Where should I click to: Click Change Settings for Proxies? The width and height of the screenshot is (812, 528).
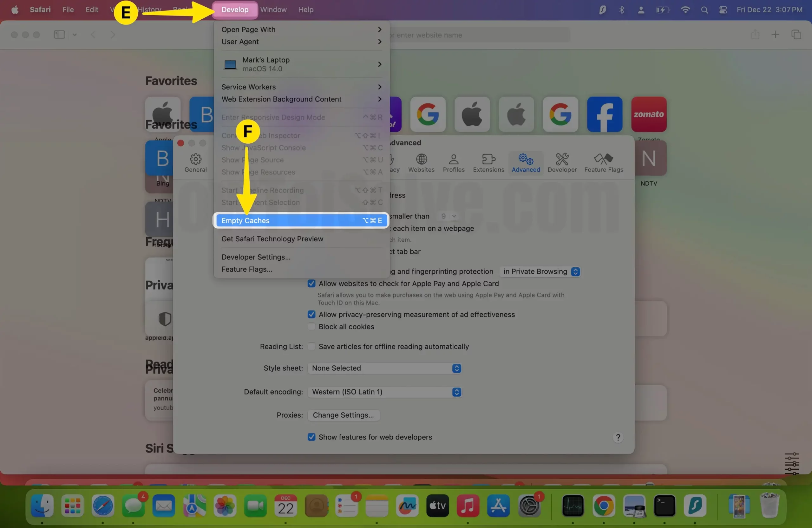343,414
